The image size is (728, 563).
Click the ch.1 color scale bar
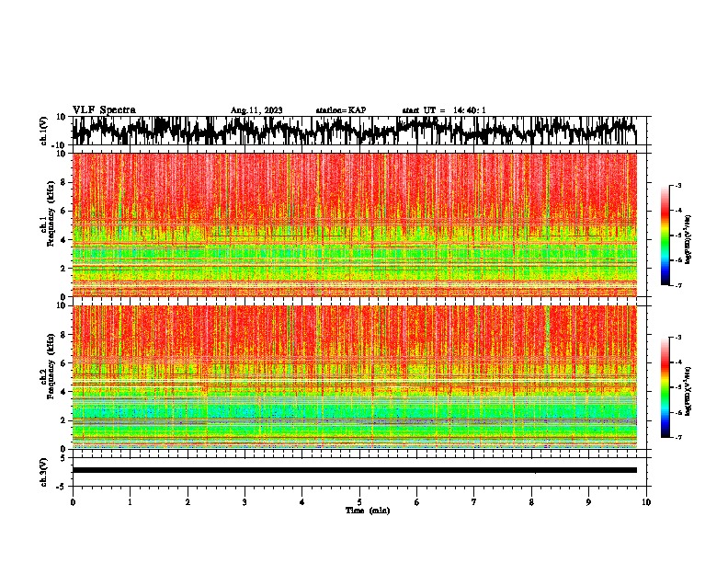coord(665,236)
